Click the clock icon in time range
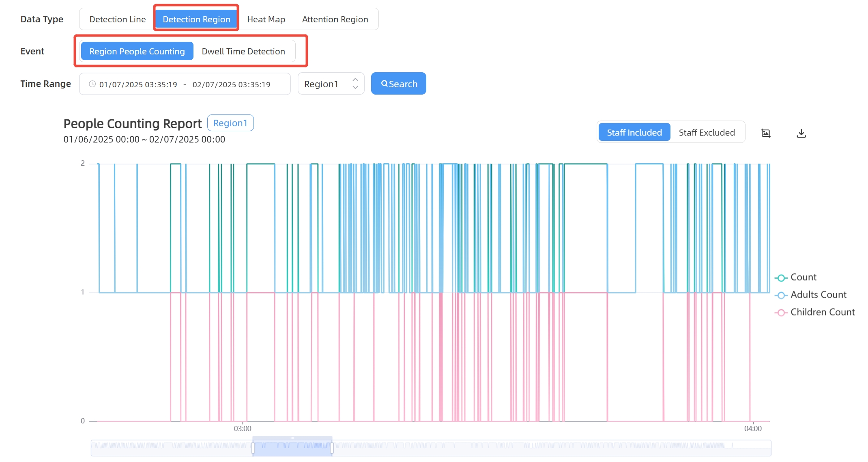 92,84
